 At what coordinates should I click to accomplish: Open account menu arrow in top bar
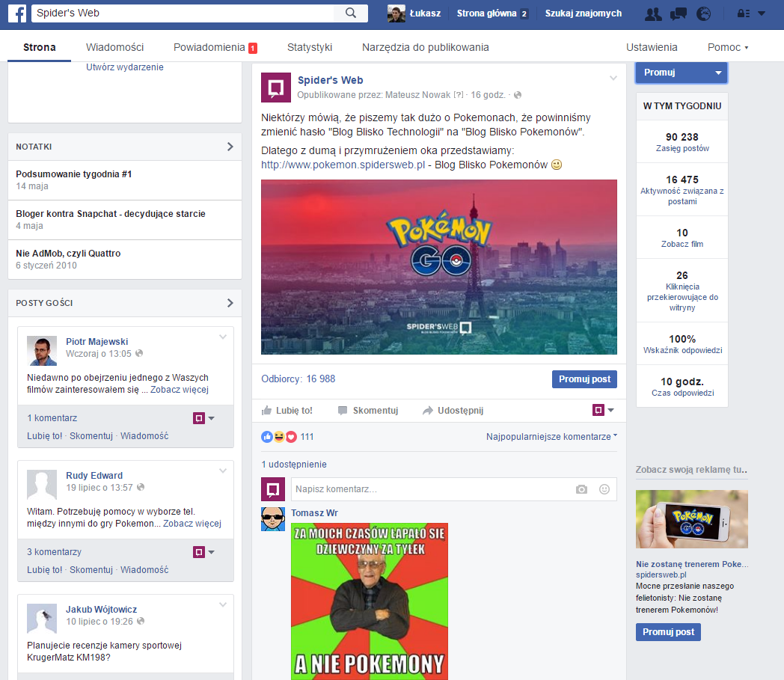point(762,13)
